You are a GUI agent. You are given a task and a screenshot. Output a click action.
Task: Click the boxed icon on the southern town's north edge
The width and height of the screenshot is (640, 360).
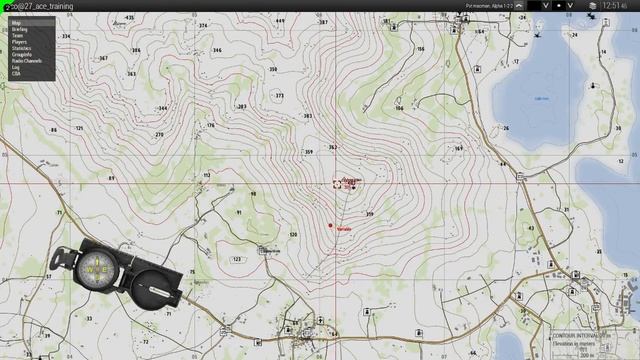(321, 321)
